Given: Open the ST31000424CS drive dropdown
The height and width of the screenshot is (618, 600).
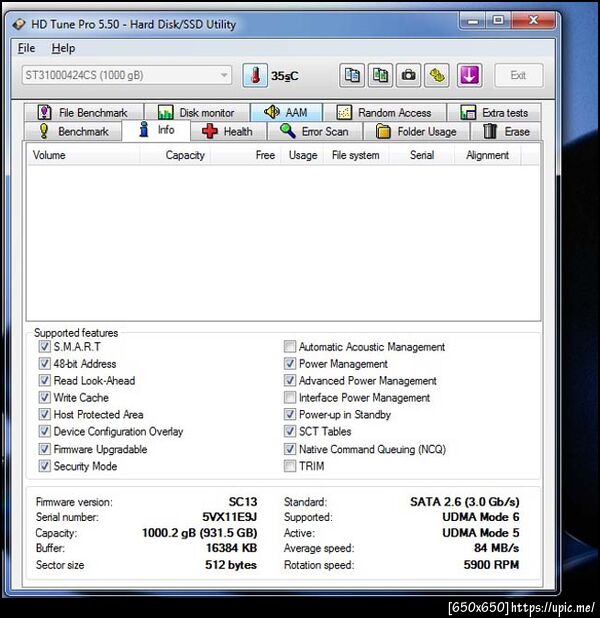Looking at the screenshot, I should (x=127, y=75).
